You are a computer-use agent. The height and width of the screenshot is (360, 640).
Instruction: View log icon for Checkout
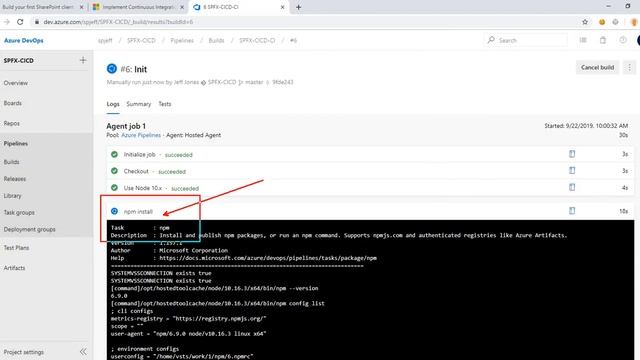(572, 171)
